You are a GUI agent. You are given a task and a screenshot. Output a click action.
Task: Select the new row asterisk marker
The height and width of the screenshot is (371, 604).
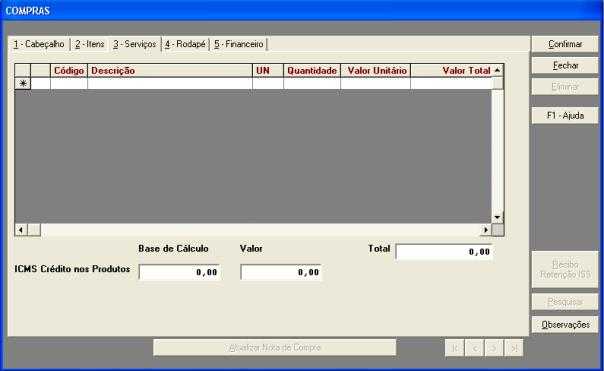pos(23,83)
